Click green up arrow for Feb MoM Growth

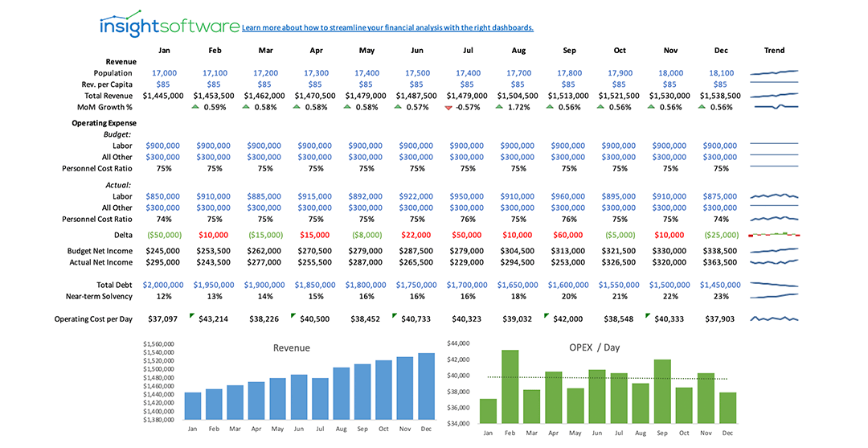pyautogui.click(x=194, y=106)
